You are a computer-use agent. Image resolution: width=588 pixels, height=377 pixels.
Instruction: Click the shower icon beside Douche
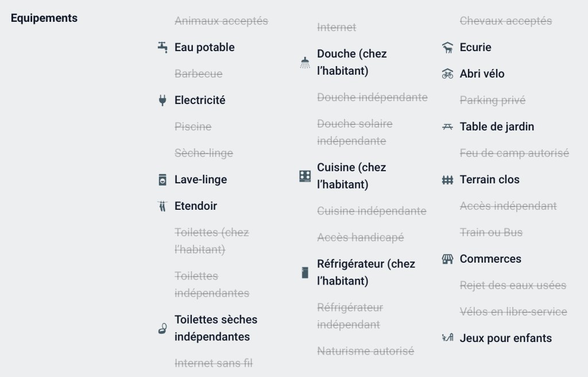click(x=305, y=63)
